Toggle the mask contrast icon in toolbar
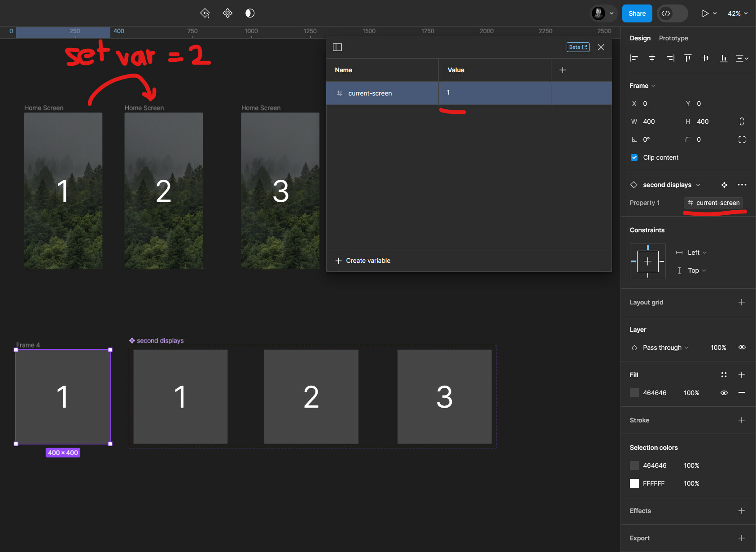The width and height of the screenshot is (756, 552). [250, 13]
